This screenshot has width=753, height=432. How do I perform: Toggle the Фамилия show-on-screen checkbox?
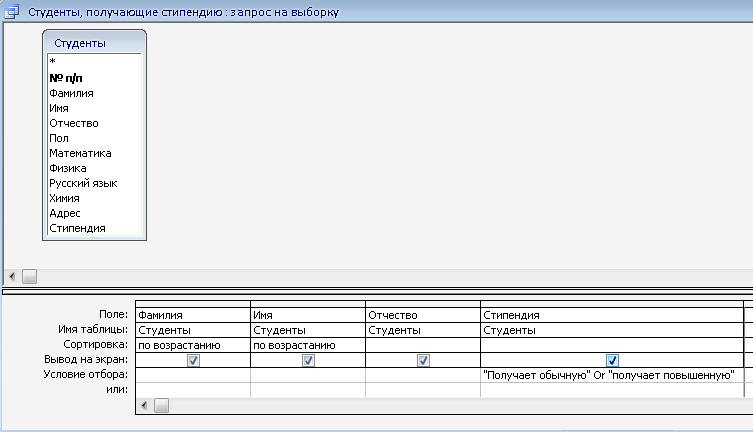click(x=193, y=360)
